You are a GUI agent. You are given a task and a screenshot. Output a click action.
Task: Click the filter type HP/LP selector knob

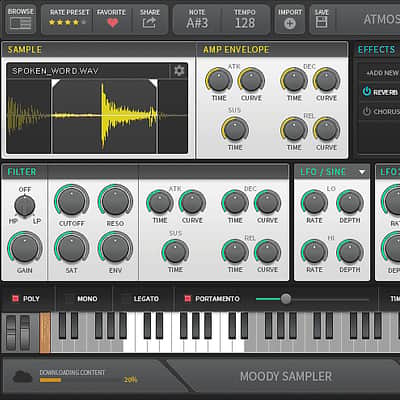point(24,205)
